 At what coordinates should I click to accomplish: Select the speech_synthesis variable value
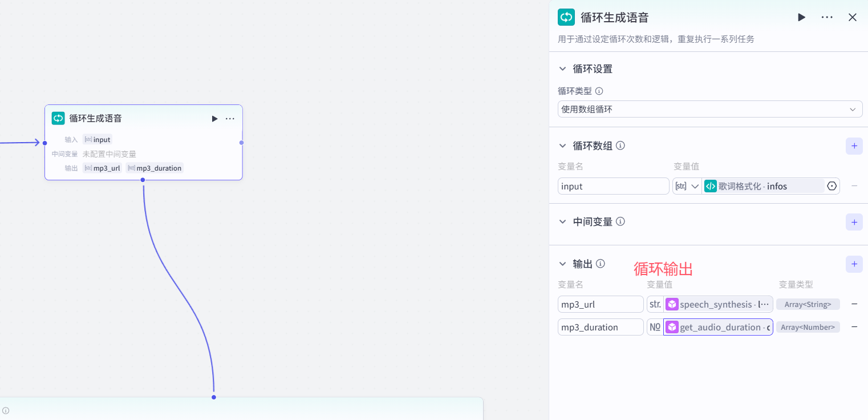coord(718,304)
